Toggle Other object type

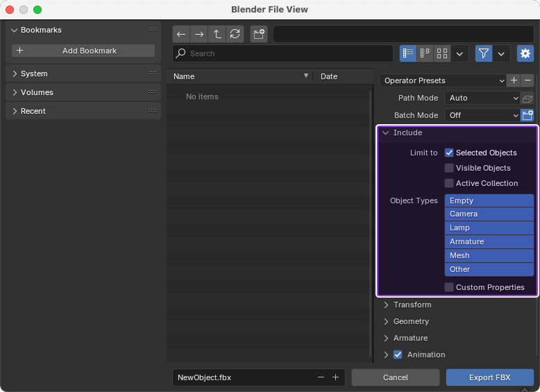(x=489, y=269)
